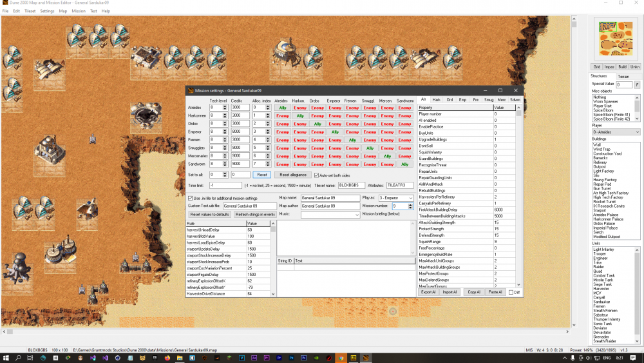The width and height of the screenshot is (644, 363).
Task: Click the Copy AI button
Action: [x=474, y=292]
